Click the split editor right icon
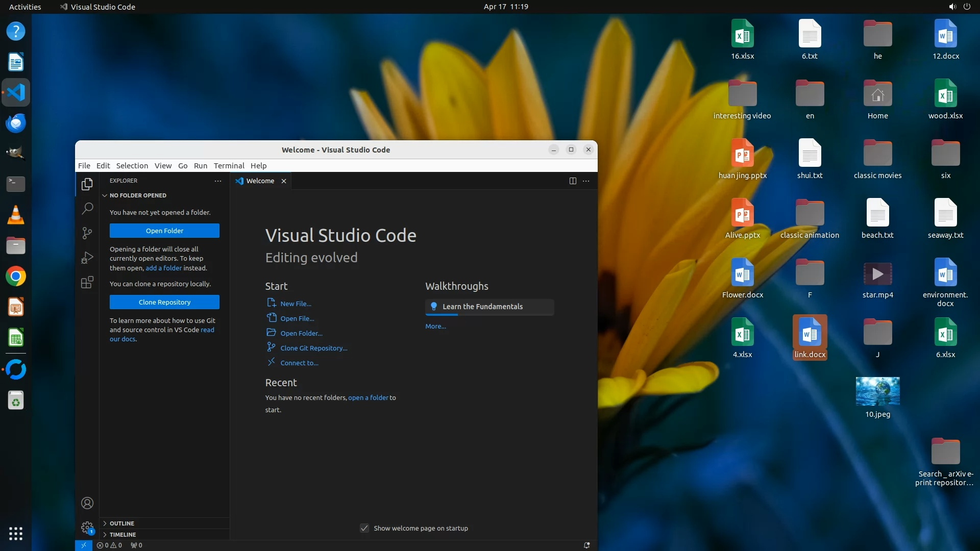Screen dimensions: 980x551 pos(573,181)
